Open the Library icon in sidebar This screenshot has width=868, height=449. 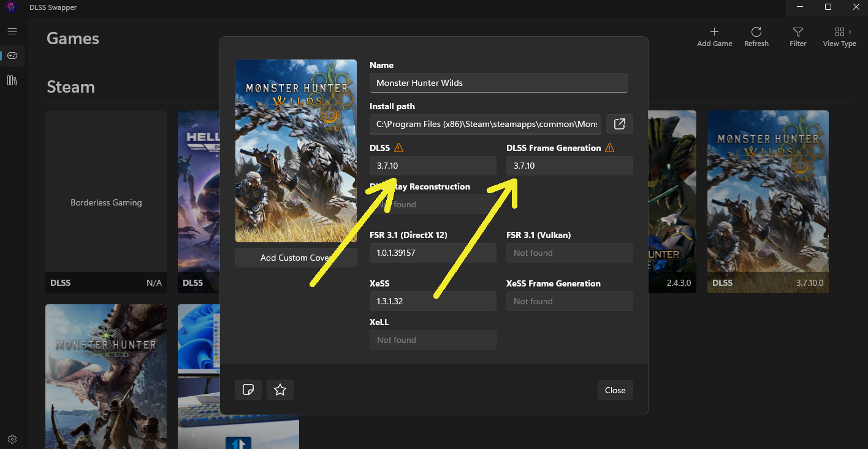[x=12, y=80]
